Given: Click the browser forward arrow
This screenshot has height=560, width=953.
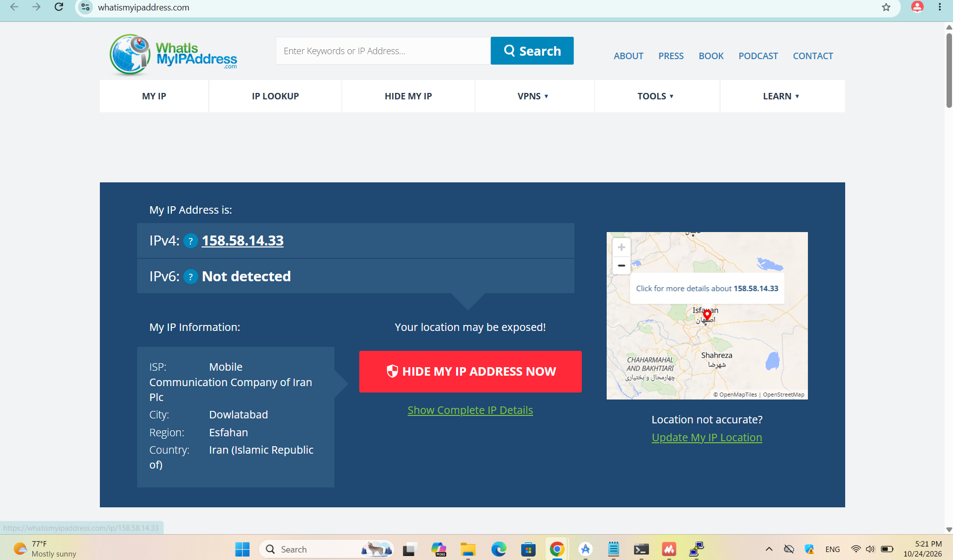Looking at the screenshot, I should click(36, 7).
